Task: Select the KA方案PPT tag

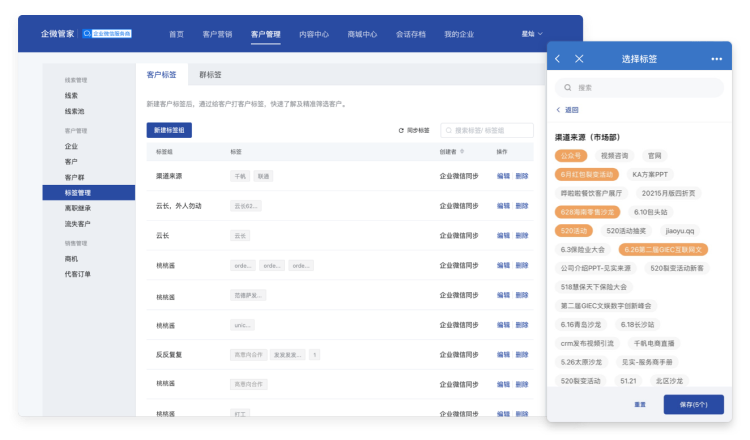Action: [x=648, y=174]
